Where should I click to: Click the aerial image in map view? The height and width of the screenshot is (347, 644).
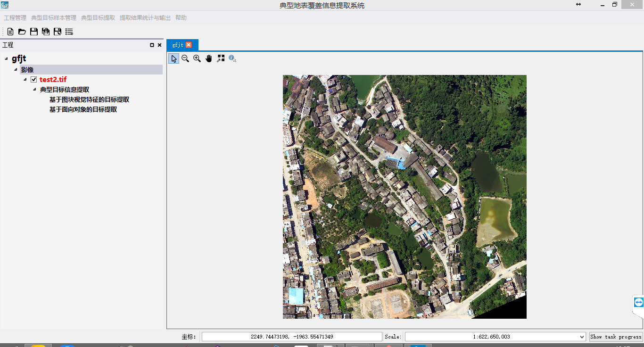pos(405,197)
